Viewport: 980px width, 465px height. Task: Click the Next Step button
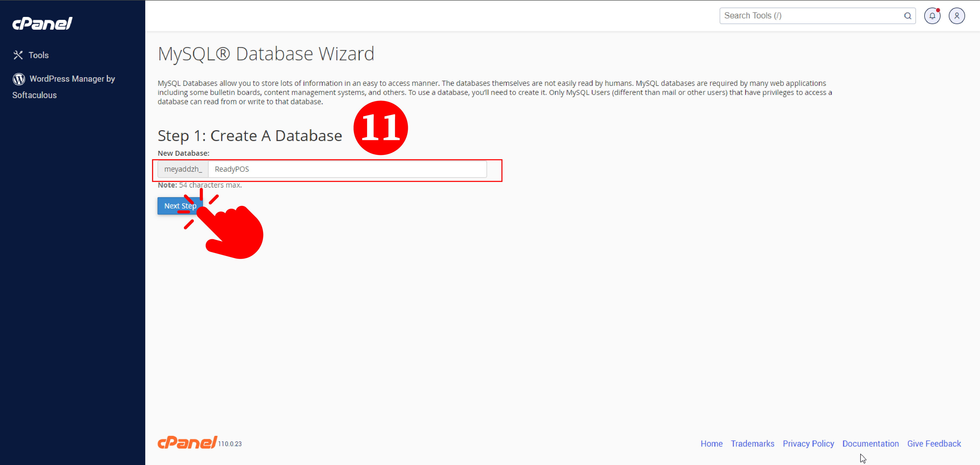tap(180, 206)
